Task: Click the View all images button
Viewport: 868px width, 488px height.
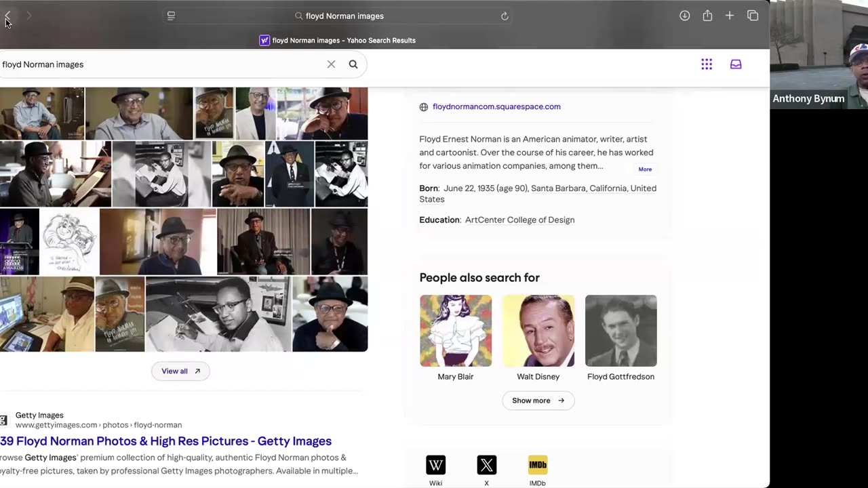Action: point(180,371)
